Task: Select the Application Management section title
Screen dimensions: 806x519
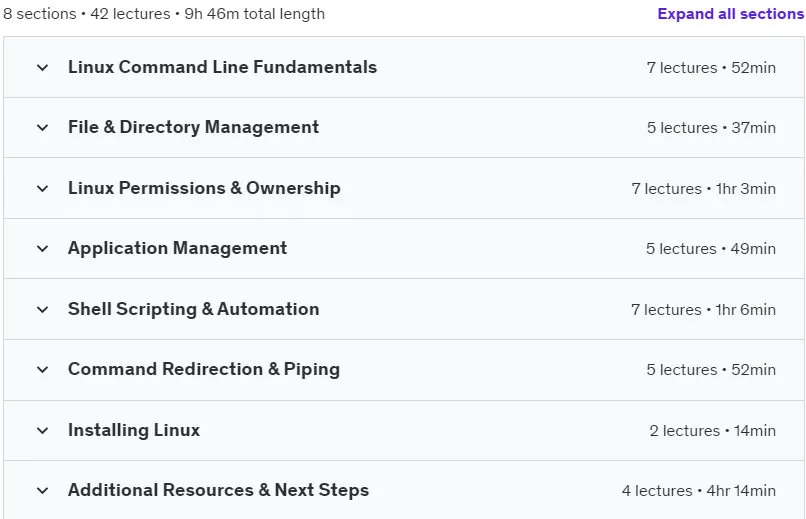Action: [177, 248]
